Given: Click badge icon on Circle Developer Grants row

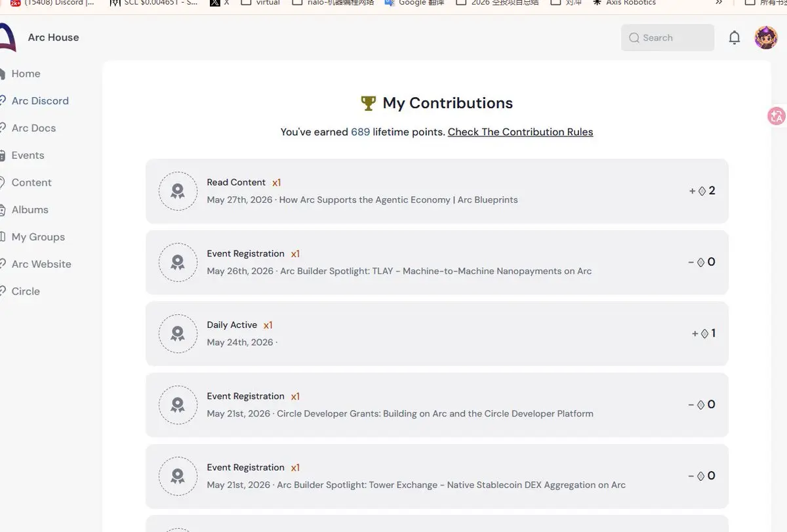Looking at the screenshot, I should pyautogui.click(x=178, y=405).
